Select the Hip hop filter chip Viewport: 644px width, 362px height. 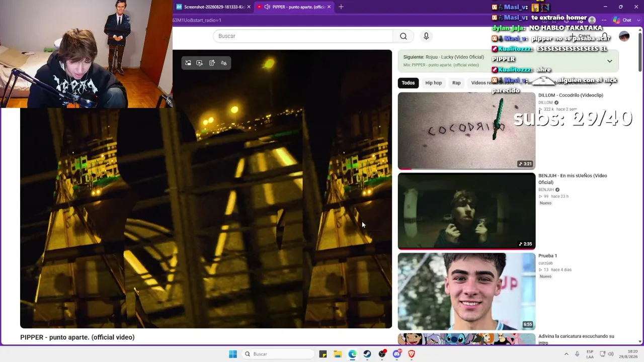[x=433, y=83]
